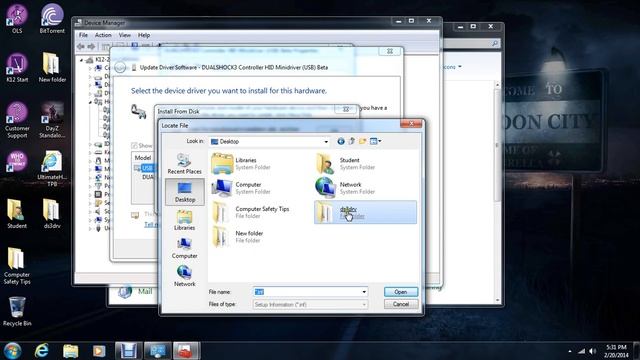Open DayZ Standalone desktop shortcut
Viewport: 640px width, 360px height.
pyautogui.click(x=52, y=120)
